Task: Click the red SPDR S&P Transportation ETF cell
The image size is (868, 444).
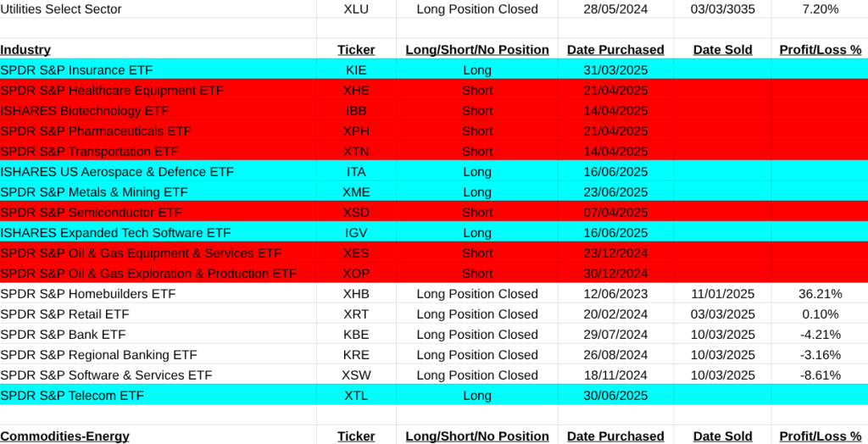Action: point(90,152)
